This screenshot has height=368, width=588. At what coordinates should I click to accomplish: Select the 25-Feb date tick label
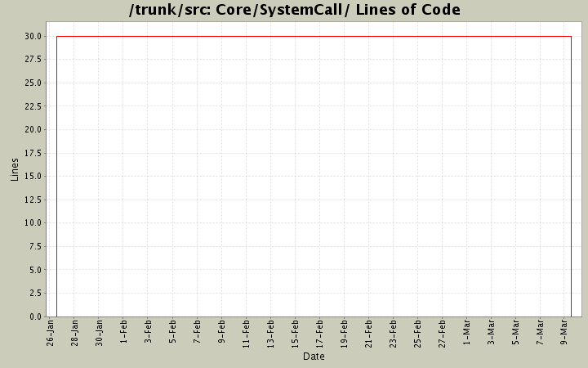coord(418,334)
